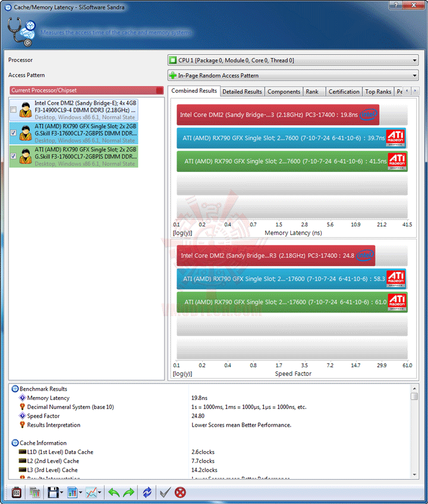The height and width of the screenshot is (504, 428).
Task: Click scroll down arrow of results list
Action: coord(414,475)
